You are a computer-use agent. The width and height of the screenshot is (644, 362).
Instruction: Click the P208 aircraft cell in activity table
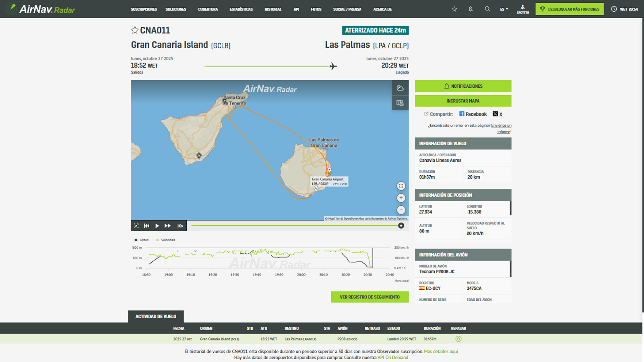tap(347, 339)
